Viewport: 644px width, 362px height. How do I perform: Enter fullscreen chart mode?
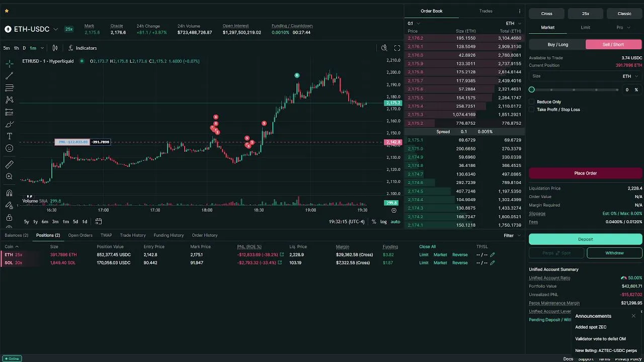tap(397, 48)
